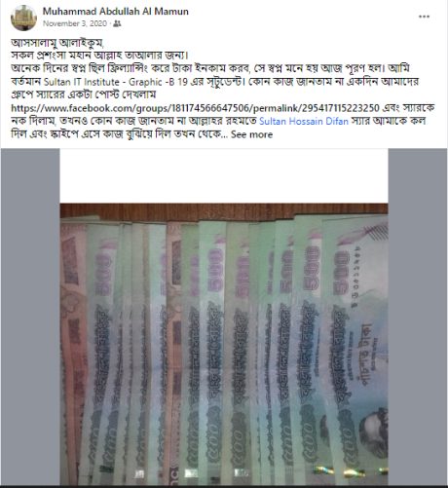Follow the facebook.com groups permalink URL
448x488 pixels.
[x=195, y=108]
